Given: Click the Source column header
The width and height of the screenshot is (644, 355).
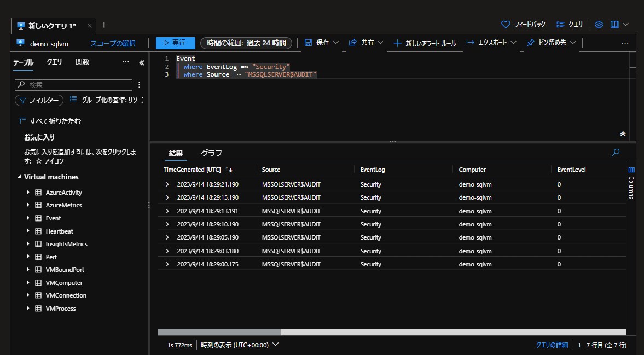Looking at the screenshot, I should (271, 170).
